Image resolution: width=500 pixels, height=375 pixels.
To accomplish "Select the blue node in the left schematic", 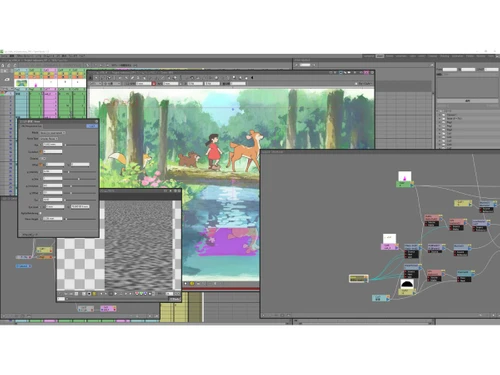I will tap(24, 266).
